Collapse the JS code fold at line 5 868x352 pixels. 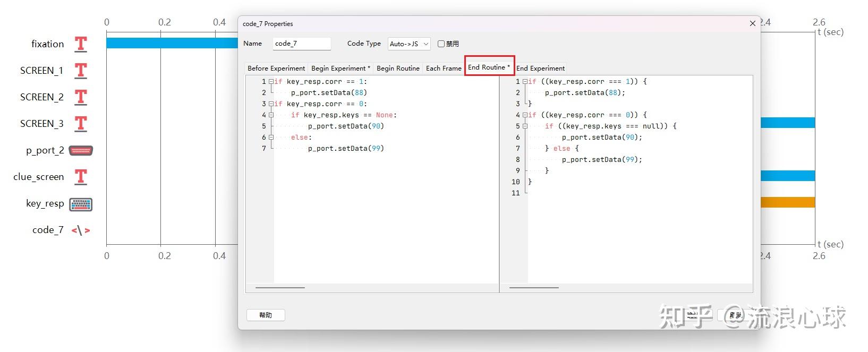525,126
